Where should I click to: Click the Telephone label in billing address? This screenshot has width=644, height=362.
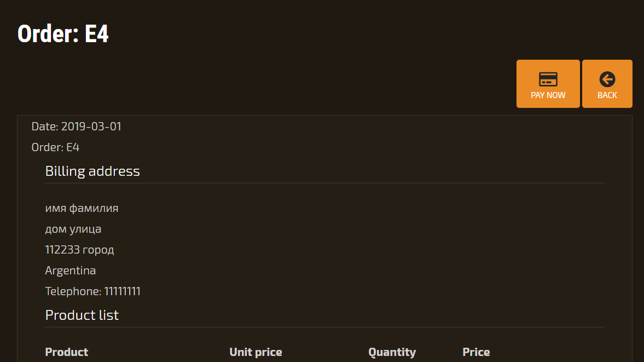tap(73, 291)
